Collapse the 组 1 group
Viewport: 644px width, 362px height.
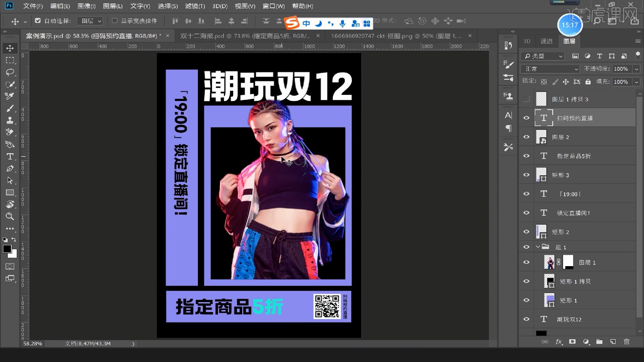pos(538,247)
